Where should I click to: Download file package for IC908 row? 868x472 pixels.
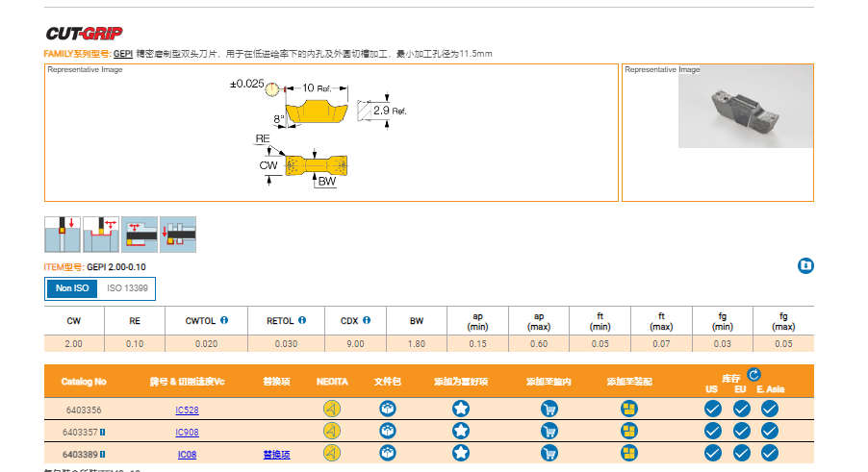(x=388, y=431)
